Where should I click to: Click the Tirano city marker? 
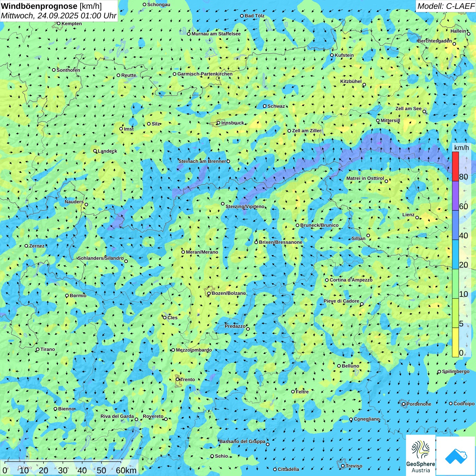click(x=38, y=349)
